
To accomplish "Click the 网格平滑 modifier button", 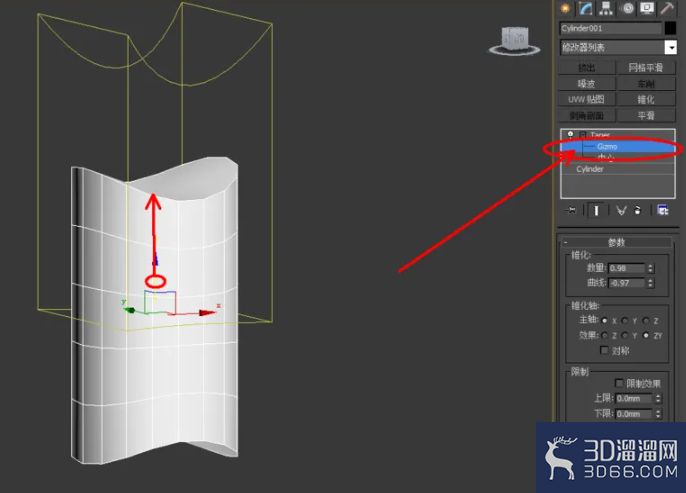I will [646, 68].
